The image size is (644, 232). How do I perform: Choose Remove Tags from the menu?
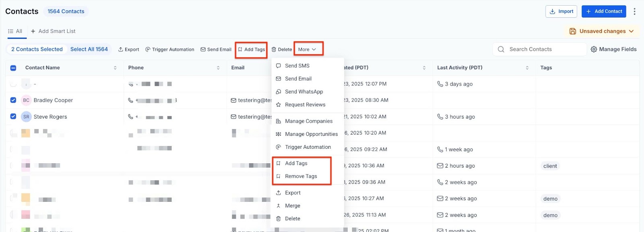[301, 176]
